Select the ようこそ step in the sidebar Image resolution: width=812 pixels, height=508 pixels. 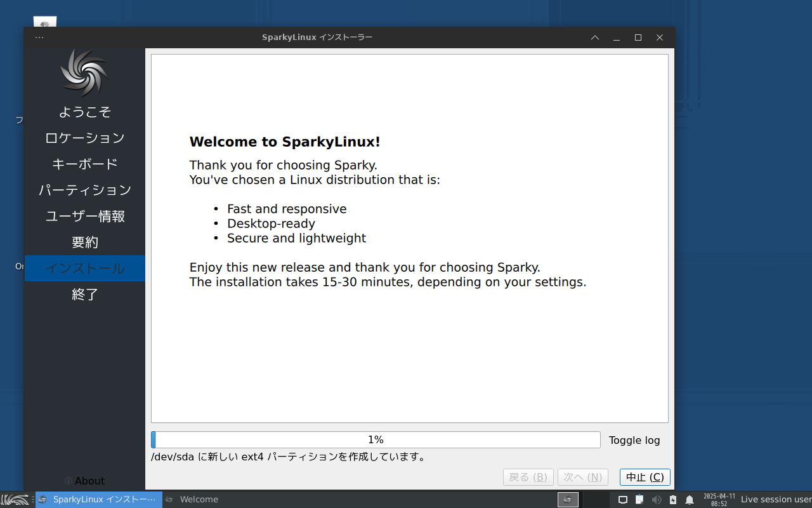click(85, 112)
